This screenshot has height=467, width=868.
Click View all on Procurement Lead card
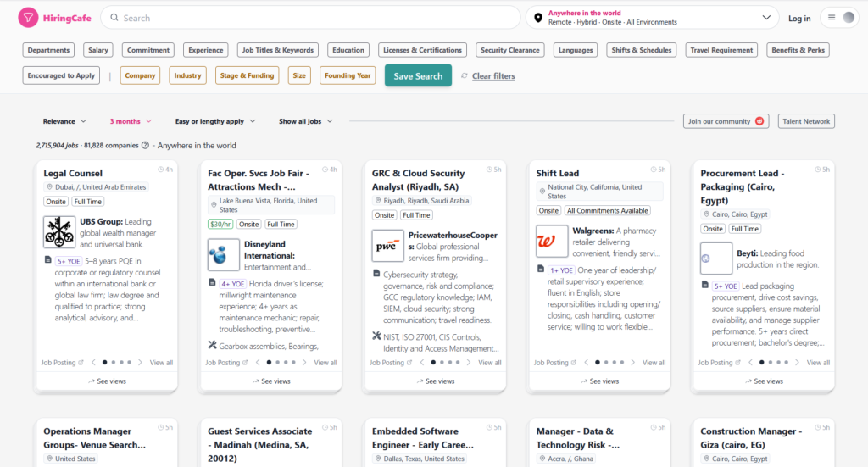click(818, 363)
